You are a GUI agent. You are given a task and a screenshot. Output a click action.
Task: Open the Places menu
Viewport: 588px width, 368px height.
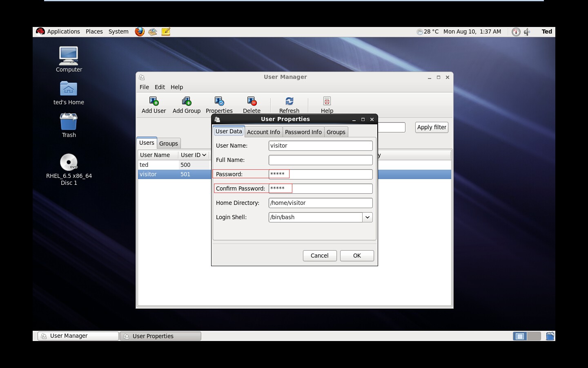(x=94, y=31)
